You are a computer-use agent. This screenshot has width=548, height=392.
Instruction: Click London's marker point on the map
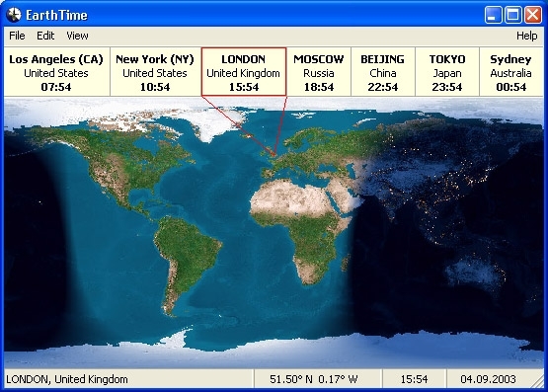[x=274, y=155]
